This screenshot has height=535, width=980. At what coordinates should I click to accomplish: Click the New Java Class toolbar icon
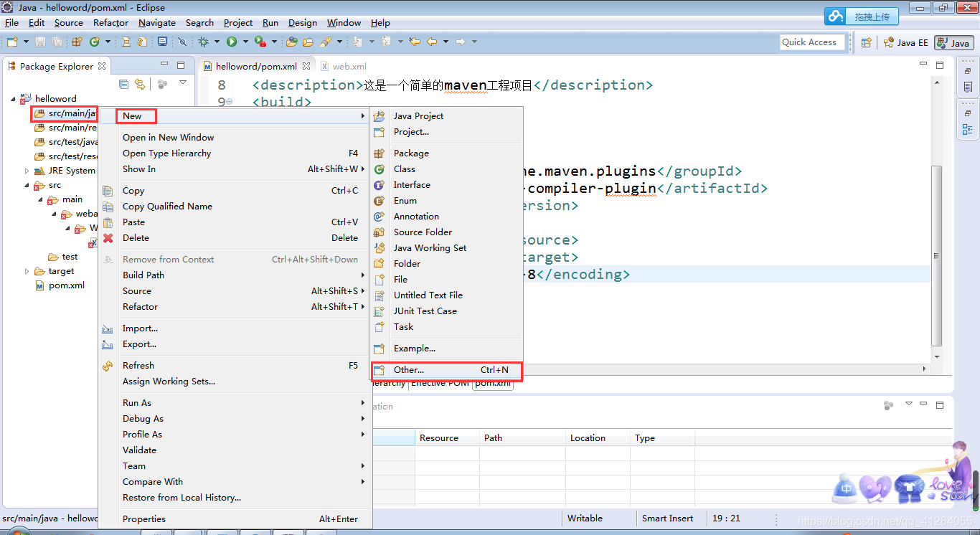click(94, 42)
